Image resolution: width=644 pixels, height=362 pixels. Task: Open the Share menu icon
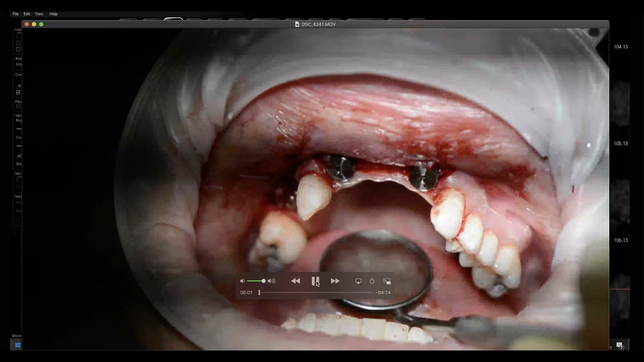click(x=372, y=281)
